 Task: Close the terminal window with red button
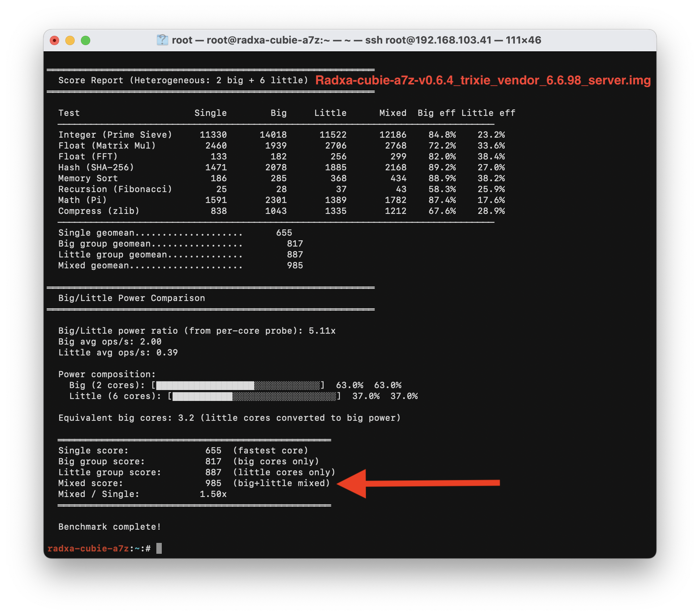pyautogui.click(x=54, y=40)
